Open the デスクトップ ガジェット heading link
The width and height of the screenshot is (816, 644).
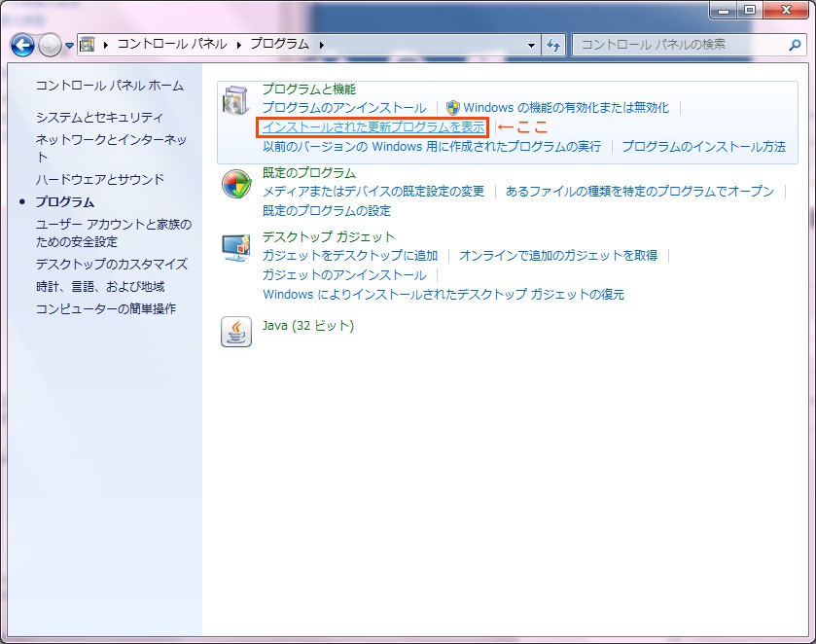point(329,237)
